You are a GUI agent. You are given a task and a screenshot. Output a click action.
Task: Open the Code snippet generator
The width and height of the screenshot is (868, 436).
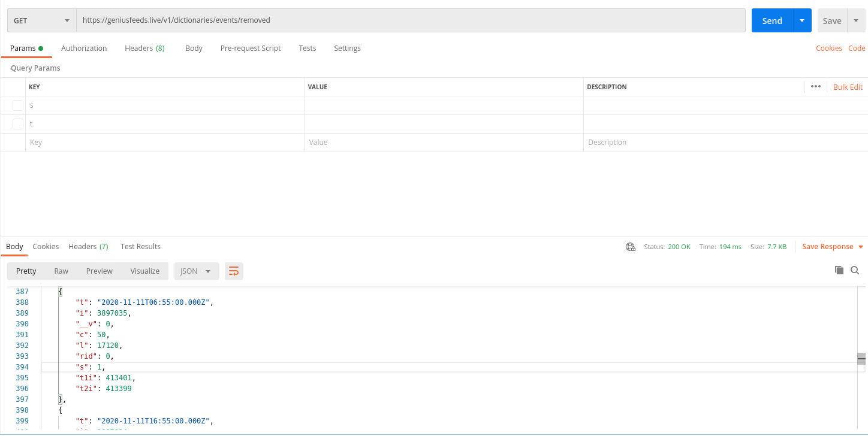click(857, 48)
